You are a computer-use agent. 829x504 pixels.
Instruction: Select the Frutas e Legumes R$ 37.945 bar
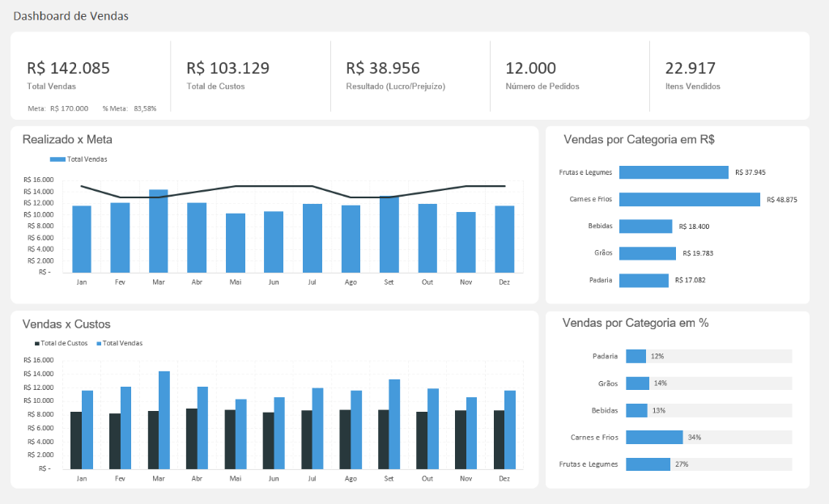pyautogui.click(x=674, y=172)
